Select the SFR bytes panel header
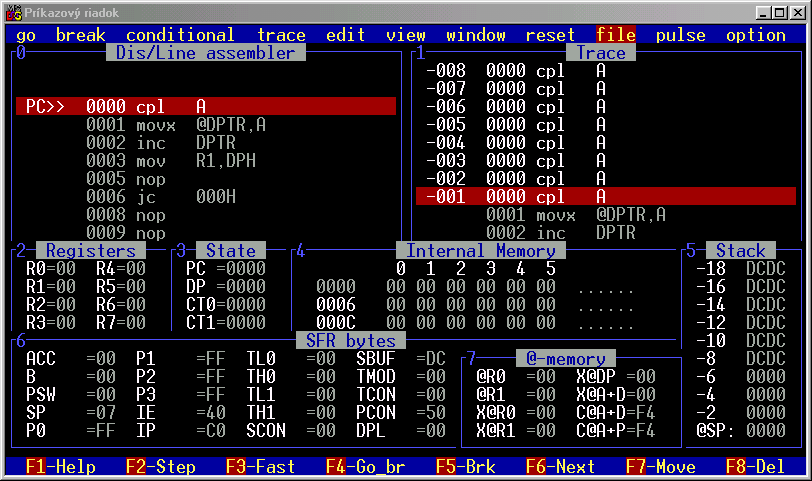This screenshot has height=481, width=812. pyautogui.click(x=345, y=341)
